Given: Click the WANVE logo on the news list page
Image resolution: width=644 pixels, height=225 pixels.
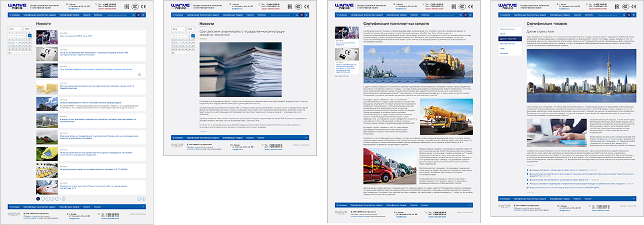Looking at the screenshot, I should click(x=17, y=6).
